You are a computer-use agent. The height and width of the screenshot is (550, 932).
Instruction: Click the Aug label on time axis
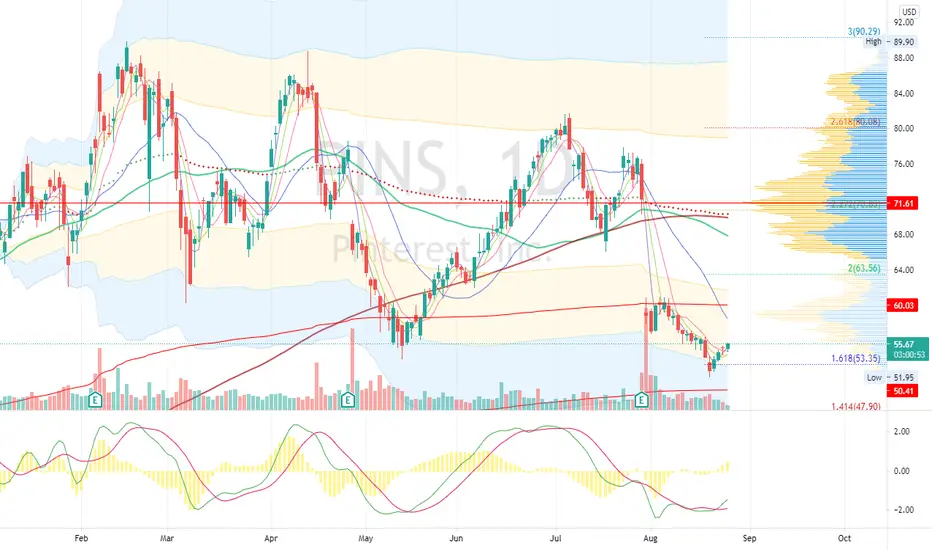(650, 538)
